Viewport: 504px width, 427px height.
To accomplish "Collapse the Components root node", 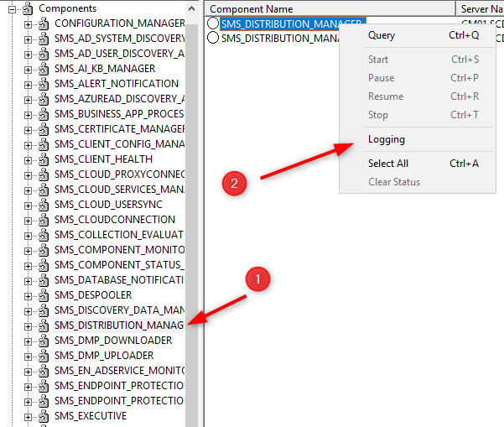I will pos(13,9).
